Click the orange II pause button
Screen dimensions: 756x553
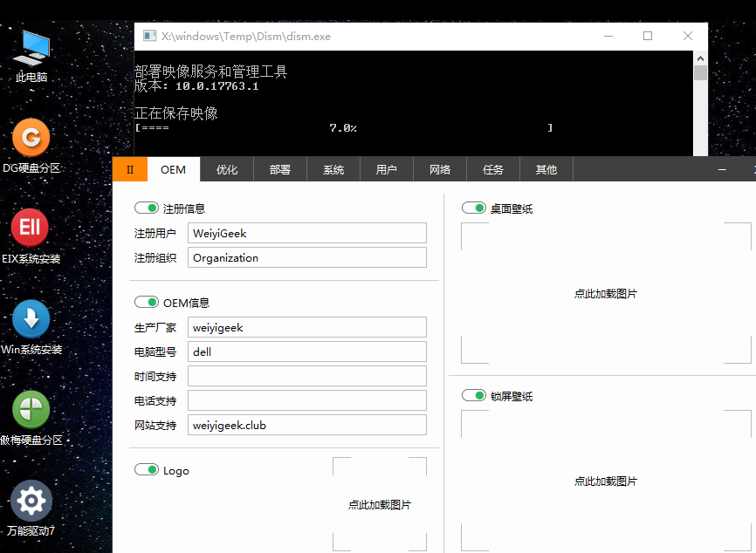[x=130, y=169]
